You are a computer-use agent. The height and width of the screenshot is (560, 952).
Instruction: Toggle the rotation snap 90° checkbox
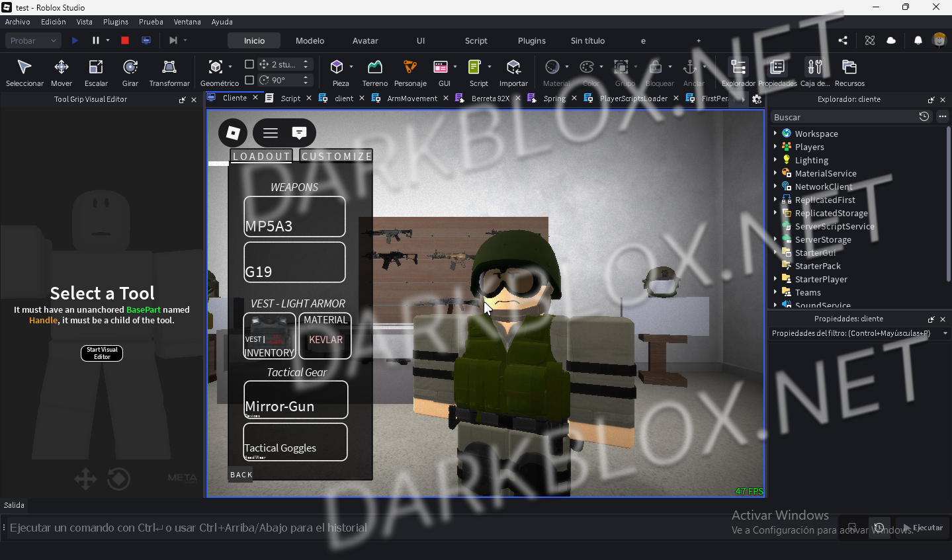[249, 80]
